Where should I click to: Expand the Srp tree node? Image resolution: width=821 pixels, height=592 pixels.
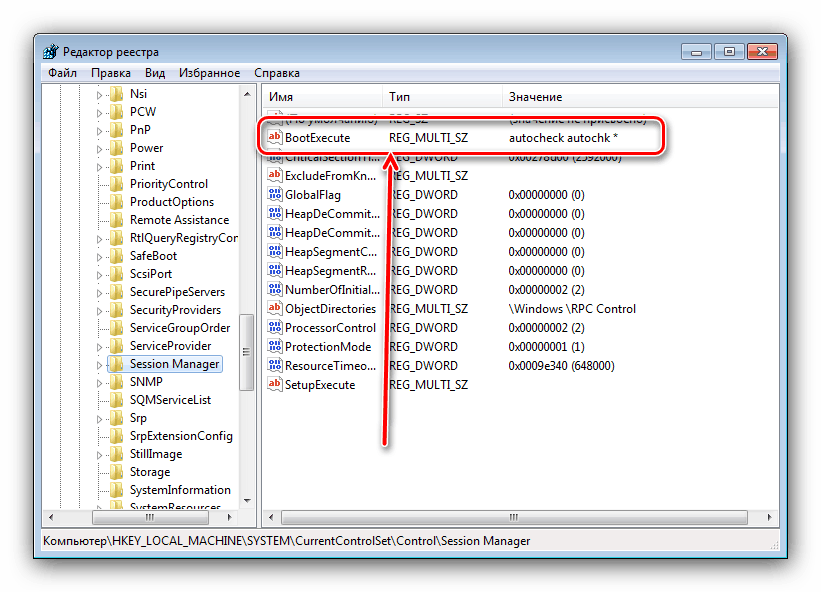99,419
